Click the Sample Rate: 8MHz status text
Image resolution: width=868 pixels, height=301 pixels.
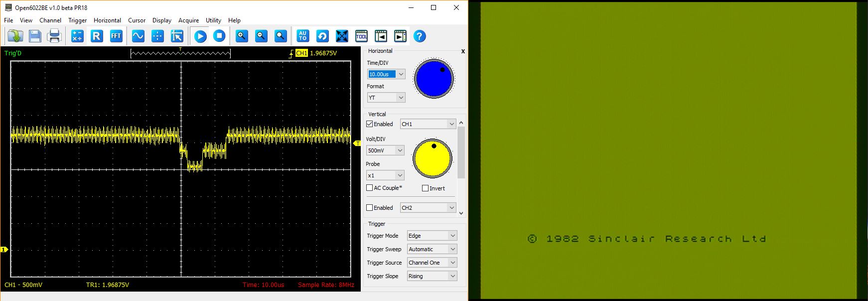pos(326,285)
